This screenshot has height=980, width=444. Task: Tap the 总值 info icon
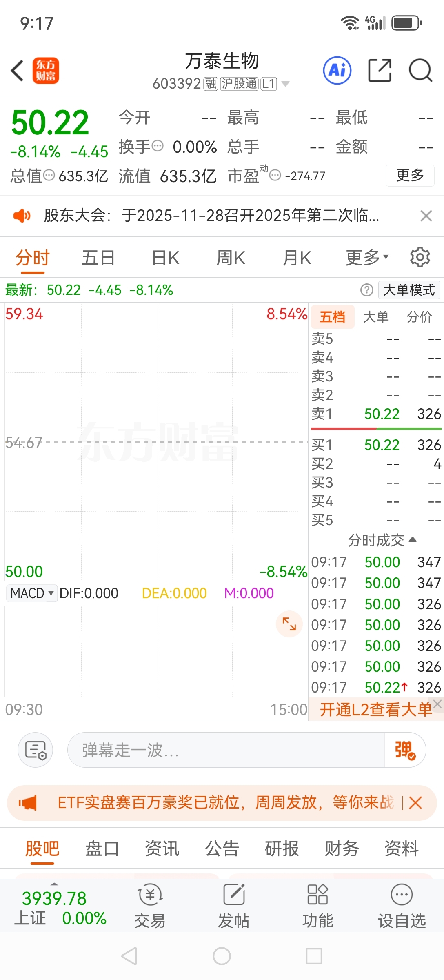(49, 176)
